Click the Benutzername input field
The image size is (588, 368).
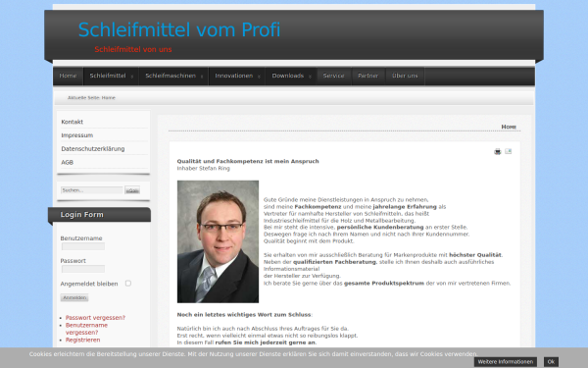83,246
